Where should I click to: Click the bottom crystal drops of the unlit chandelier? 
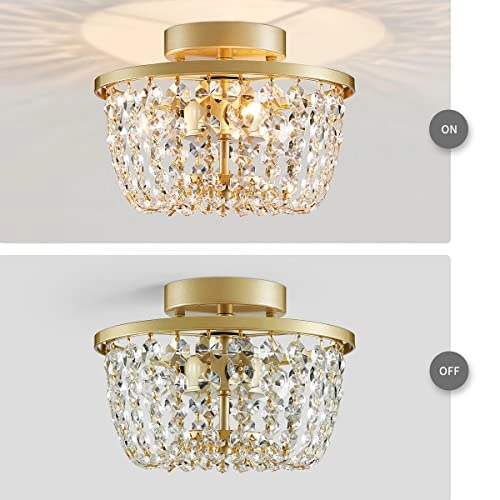click(223, 458)
